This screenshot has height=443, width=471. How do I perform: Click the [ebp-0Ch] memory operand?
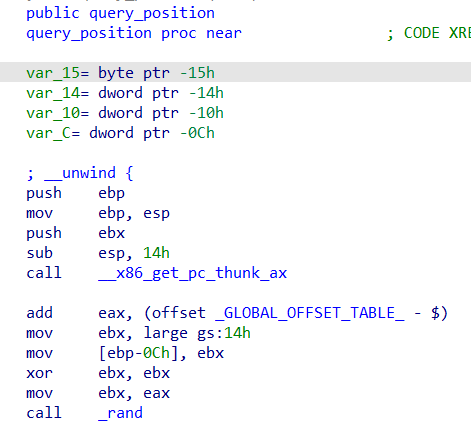[138, 353]
